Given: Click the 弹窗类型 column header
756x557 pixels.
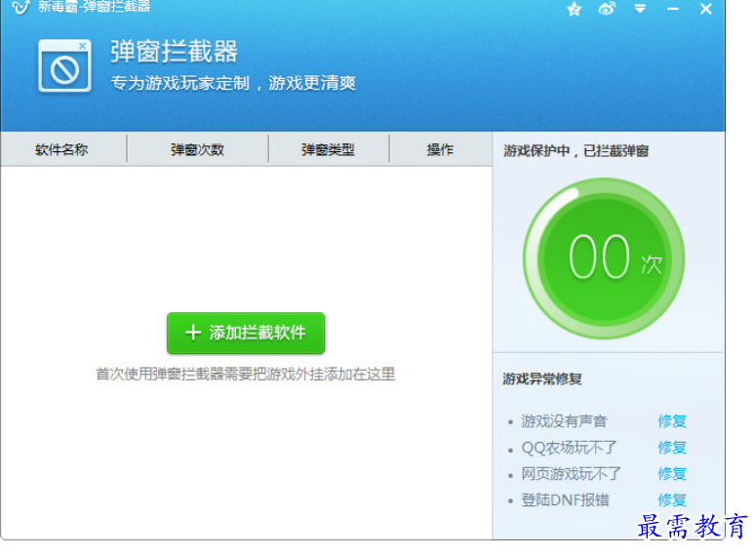Looking at the screenshot, I should click(x=328, y=149).
